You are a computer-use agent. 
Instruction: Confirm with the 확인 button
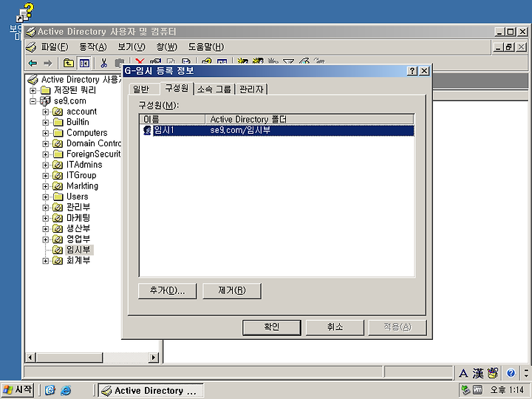coord(272,327)
